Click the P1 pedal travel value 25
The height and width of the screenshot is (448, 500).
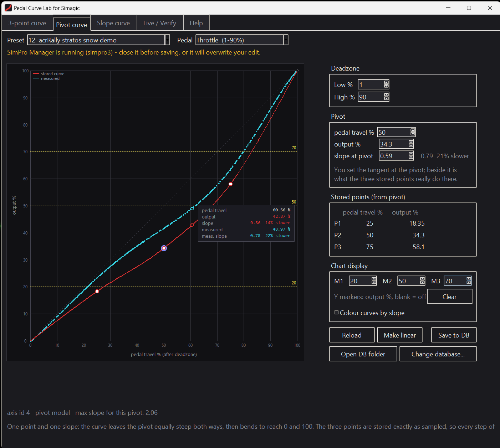point(370,223)
